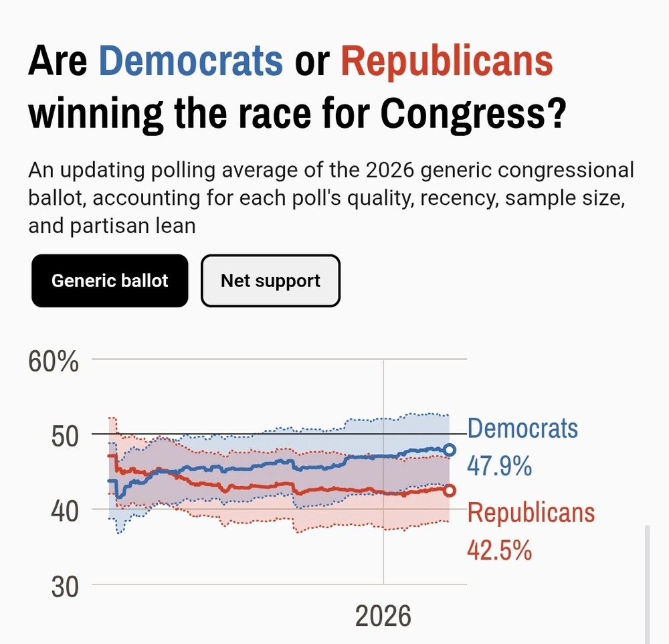Click the red word Republicans in headline
Image resolution: width=669 pixels, height=644 pixels.
447,61
